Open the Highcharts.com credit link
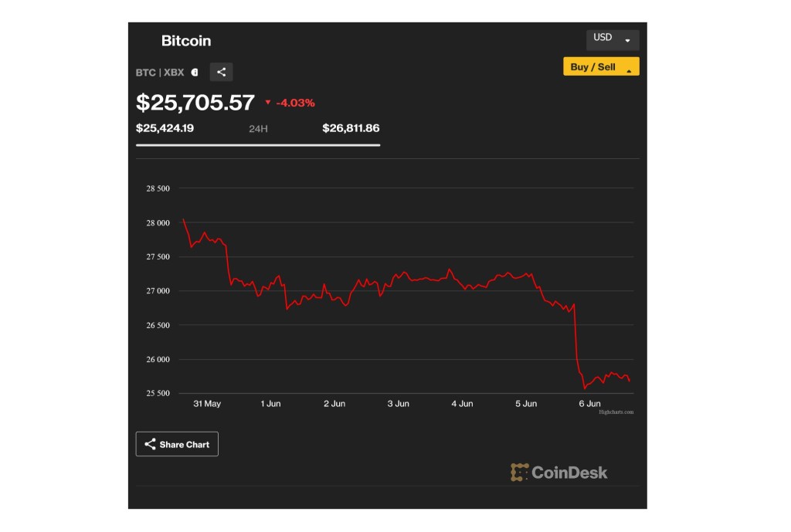Image resolution: width=791 pixels, height=532 pixels. [x=616, y=412]
